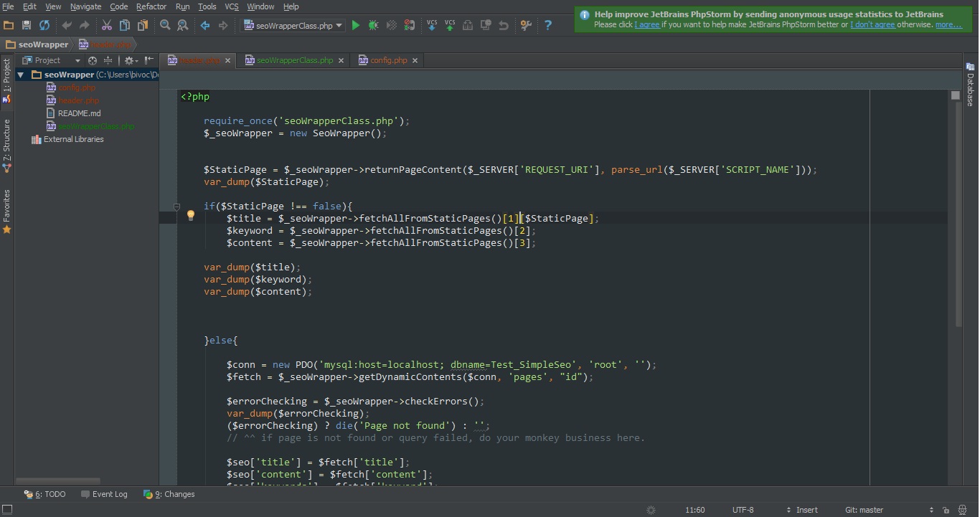Click the VCS Revert arrow icon

pos(504,25)
